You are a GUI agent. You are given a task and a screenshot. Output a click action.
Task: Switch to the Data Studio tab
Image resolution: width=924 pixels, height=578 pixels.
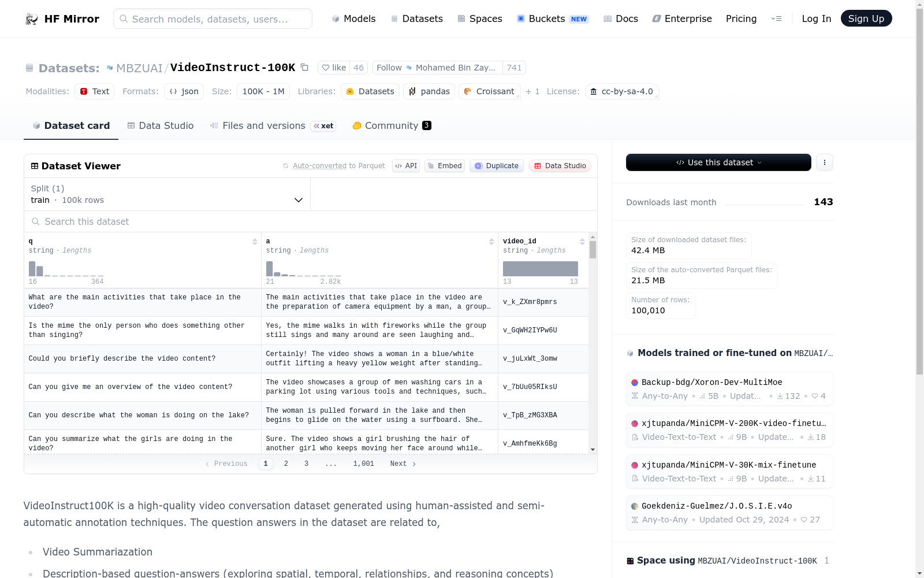pyautogui.click(x=161, y=125)
